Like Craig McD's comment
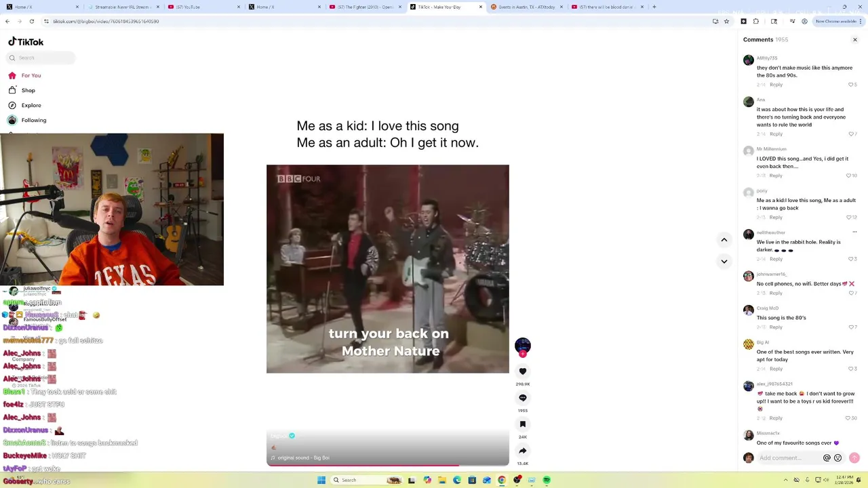868x488 pixels. [852, 327]
